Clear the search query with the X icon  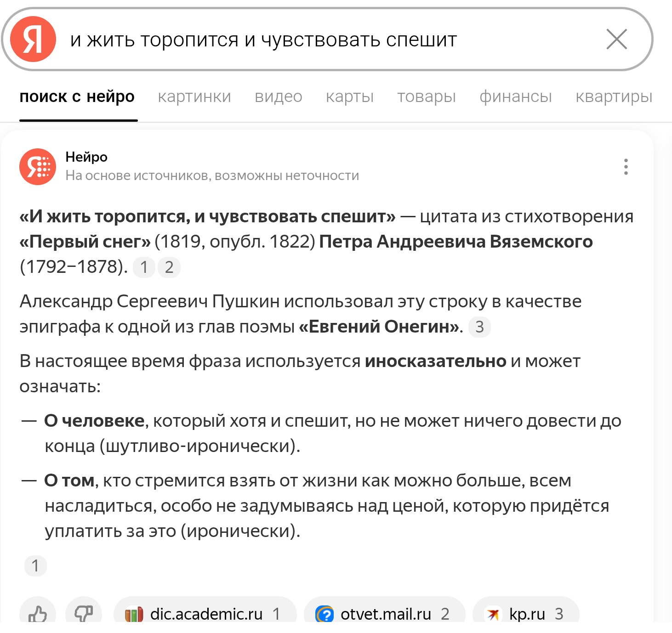point(616,39)
